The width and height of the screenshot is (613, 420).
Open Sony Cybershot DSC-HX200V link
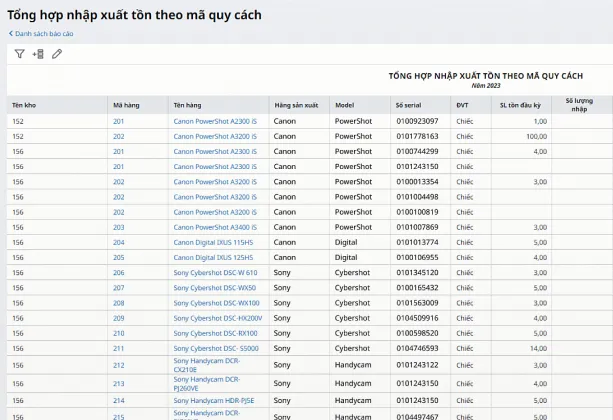tap(217, 318)
